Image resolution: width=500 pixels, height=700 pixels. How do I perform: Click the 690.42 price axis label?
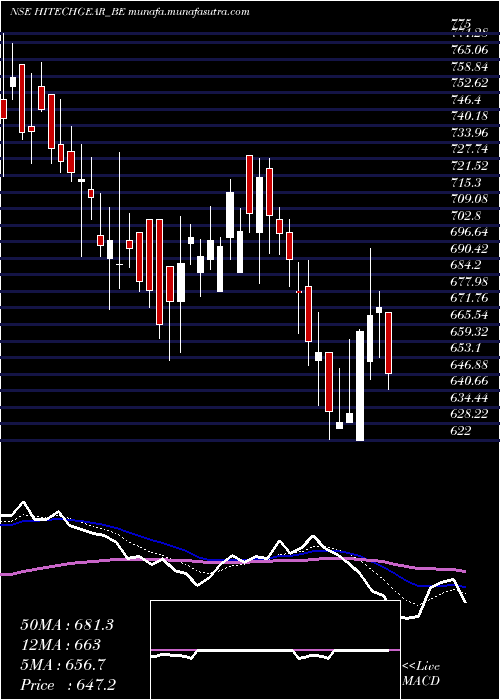[470, 248]
